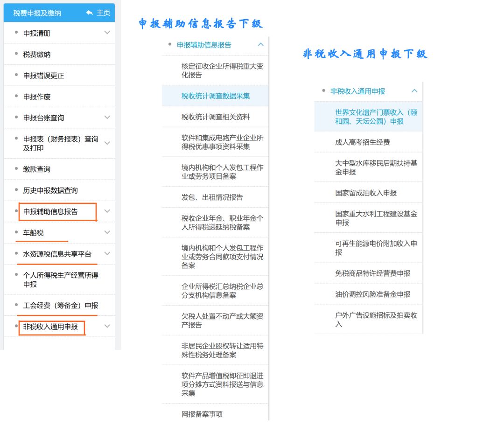This screenshot has width=504, height=425.
Task: Select 非税收入通用申报 in left sidebar
Action: (x=50, y=327)
